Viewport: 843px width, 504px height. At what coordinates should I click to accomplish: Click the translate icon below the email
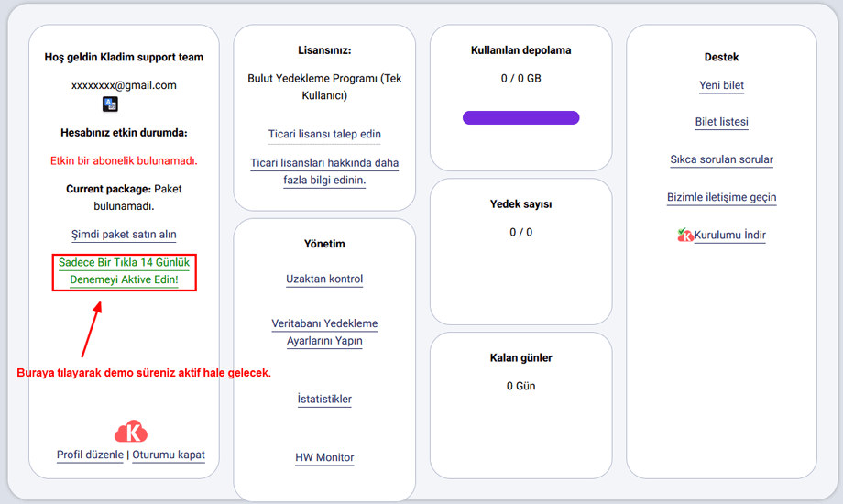tap(110, 104)
